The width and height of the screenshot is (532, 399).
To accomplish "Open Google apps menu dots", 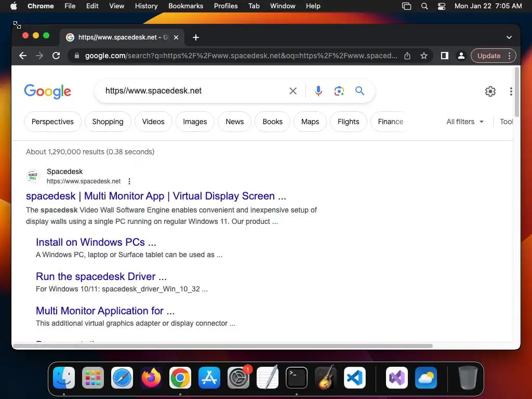I will pos(511,91).
